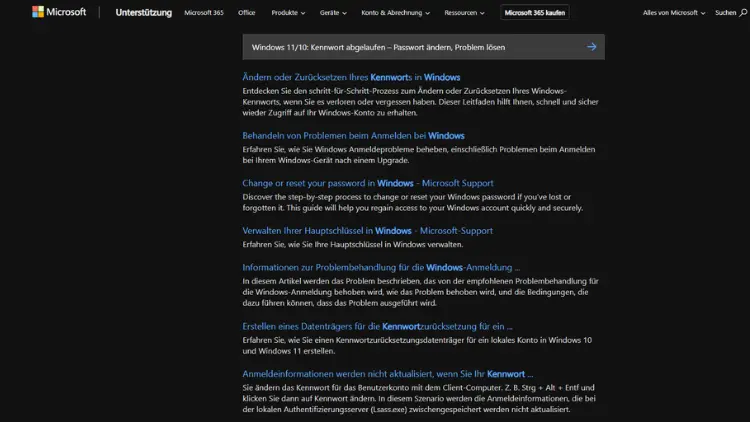Click text 'Erfahren Sie, wie Sie einen Kennwortzurücksetzungsdatenträger'
The image size is (750, 422).
(353, 340)
